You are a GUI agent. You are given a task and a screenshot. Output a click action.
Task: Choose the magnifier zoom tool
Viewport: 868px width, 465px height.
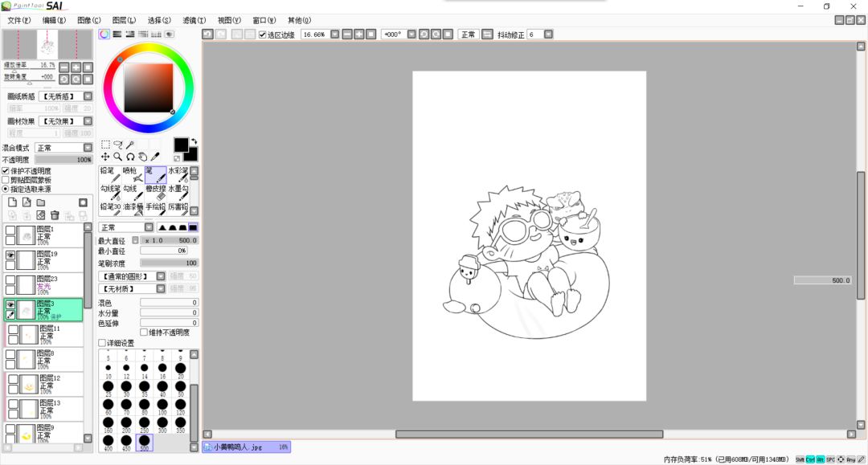[x=118, y=157]
